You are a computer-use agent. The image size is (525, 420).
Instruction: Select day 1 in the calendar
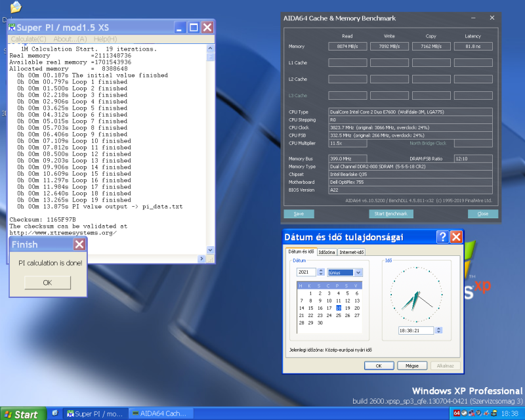pos(310,293)
